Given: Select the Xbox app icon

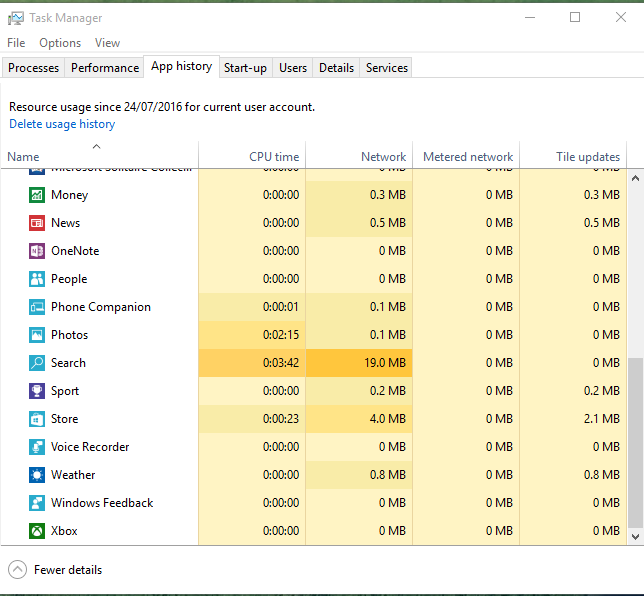Looking at the screenshot, I should tap(37, 531).
